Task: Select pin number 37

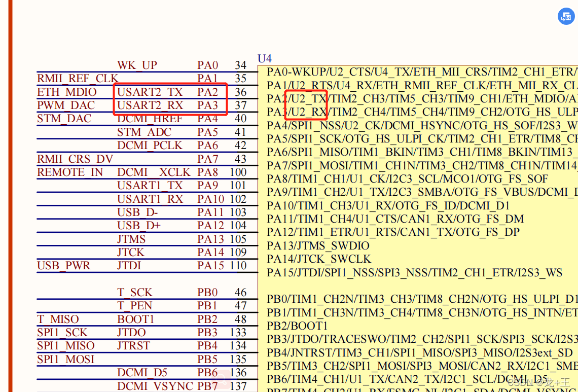Action: pos(240,105)
